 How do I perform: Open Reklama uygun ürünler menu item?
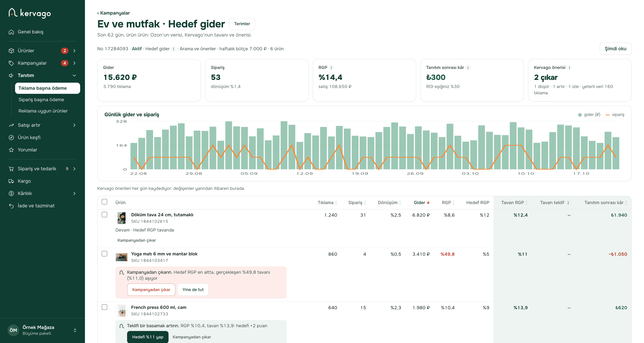tap(43, 111)
